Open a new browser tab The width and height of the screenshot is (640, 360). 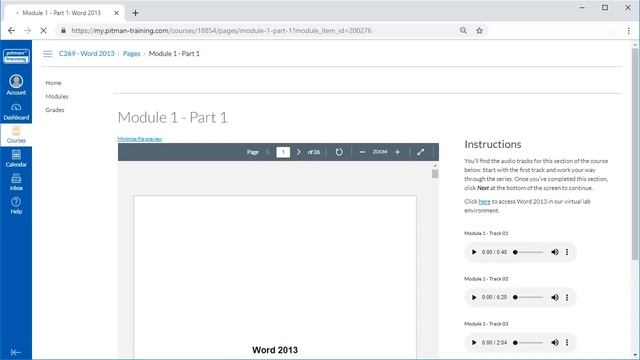(136, 13)
